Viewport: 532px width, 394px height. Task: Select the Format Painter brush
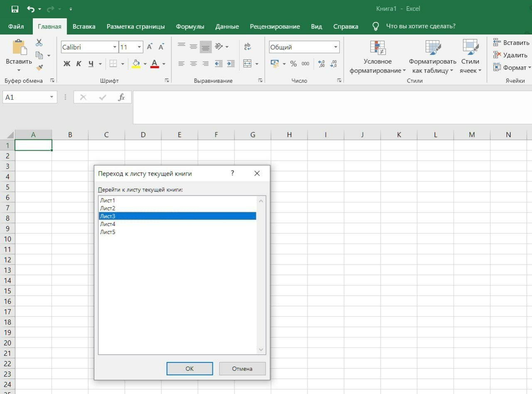pyautogui.click(x=39, y=67)
